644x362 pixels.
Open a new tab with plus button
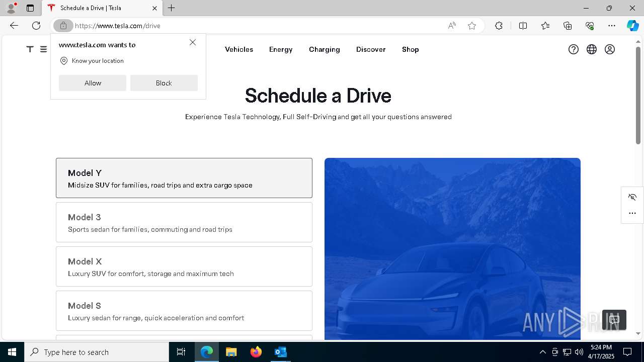[x=172, y=8]
